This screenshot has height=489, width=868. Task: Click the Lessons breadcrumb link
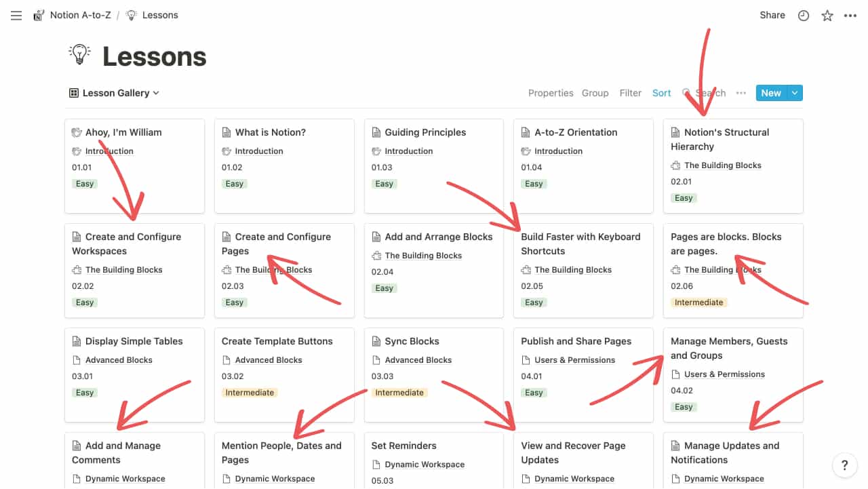coord(160,15)
